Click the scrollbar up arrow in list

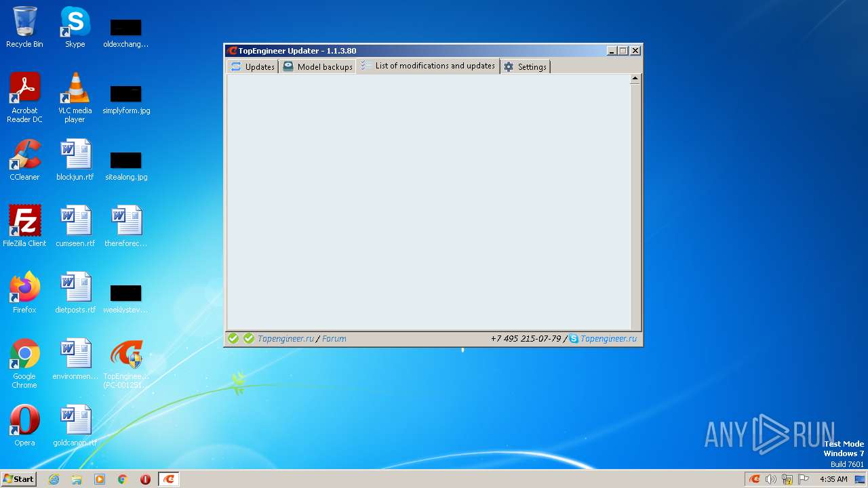tap(635, 79)
